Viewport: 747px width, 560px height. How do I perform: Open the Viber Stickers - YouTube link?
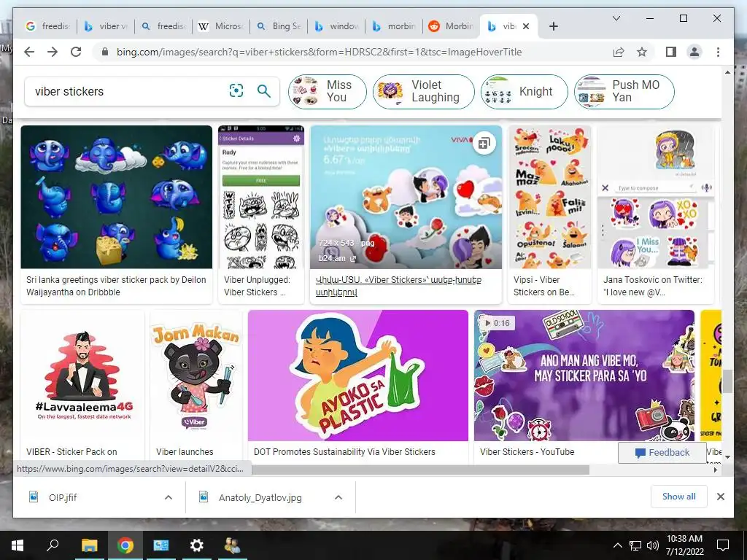pos(527,452)
